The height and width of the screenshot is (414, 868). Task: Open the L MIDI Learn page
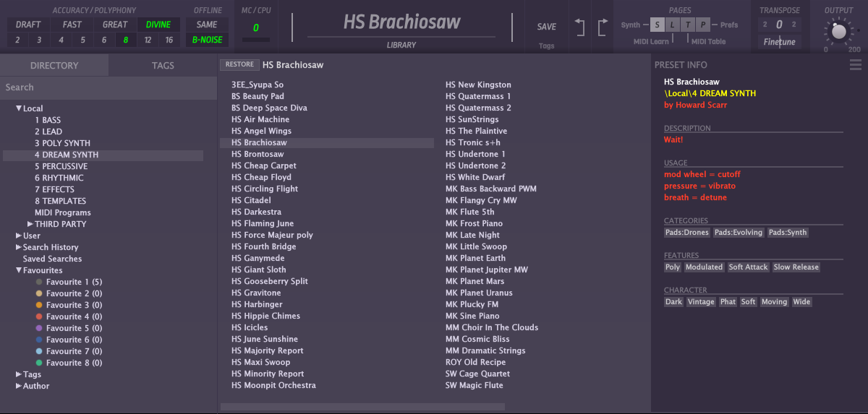tap(673, 25)
